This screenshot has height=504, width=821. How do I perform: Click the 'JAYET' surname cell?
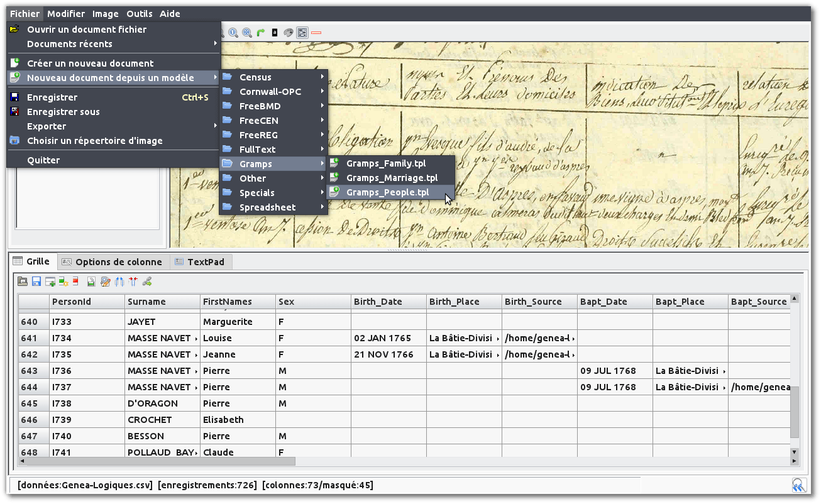(162, 322)
